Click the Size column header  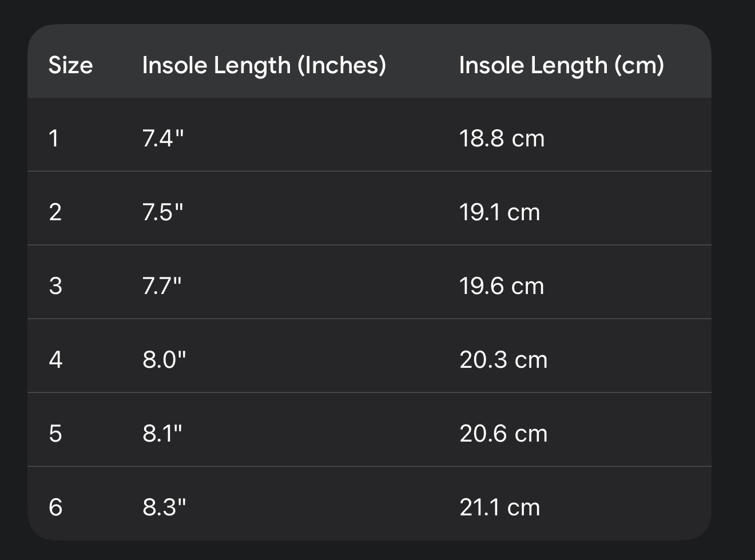pyautogui.click(x=70, y=65)
